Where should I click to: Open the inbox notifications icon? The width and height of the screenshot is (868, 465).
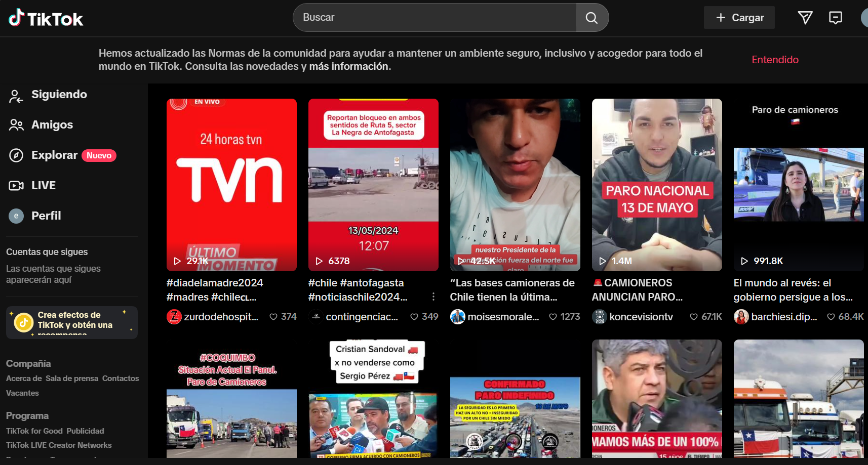pos(836,18)
